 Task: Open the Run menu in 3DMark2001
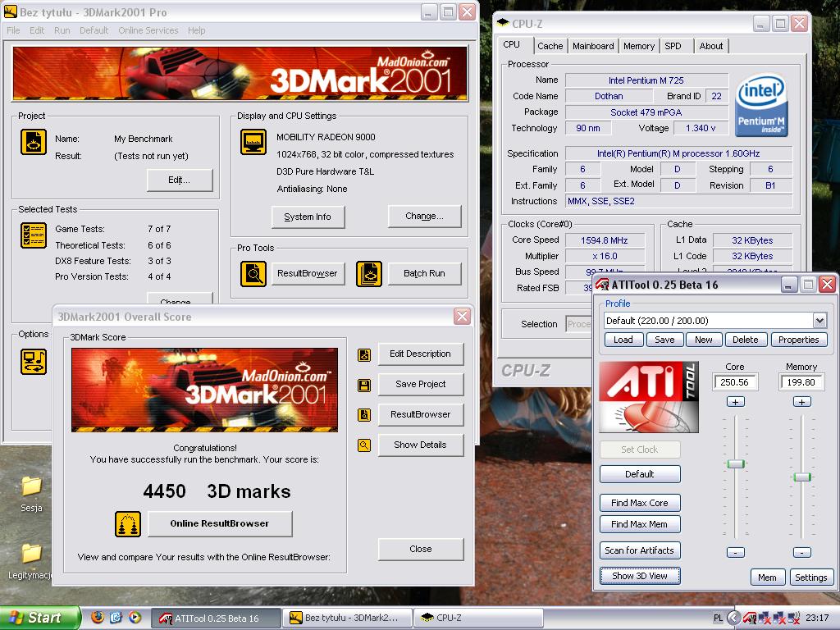(x=62, y=30)
